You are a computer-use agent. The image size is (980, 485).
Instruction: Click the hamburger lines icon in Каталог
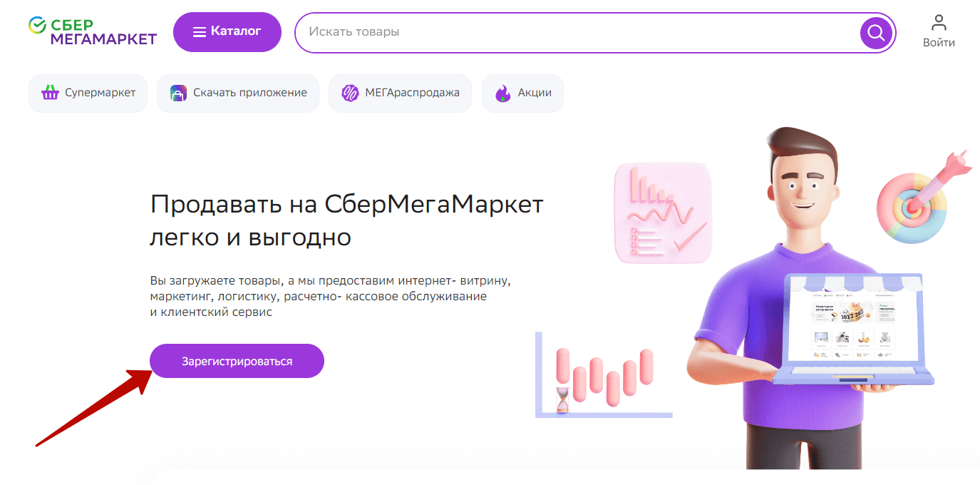(200, 32)
